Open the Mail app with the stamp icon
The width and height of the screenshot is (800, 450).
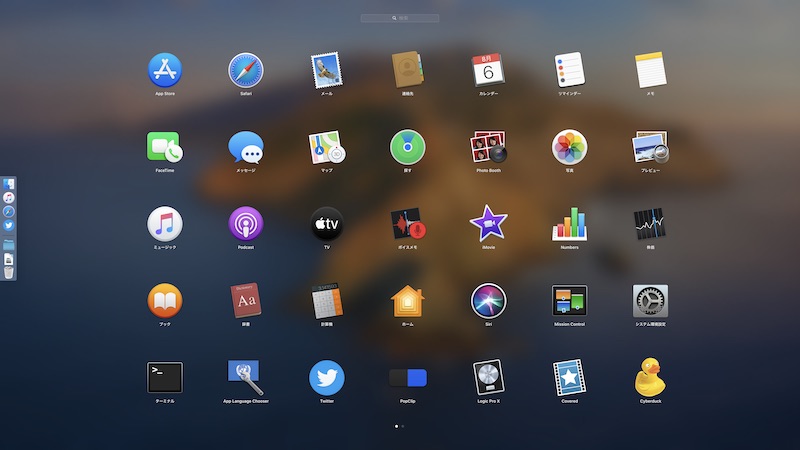coord(327,70)
